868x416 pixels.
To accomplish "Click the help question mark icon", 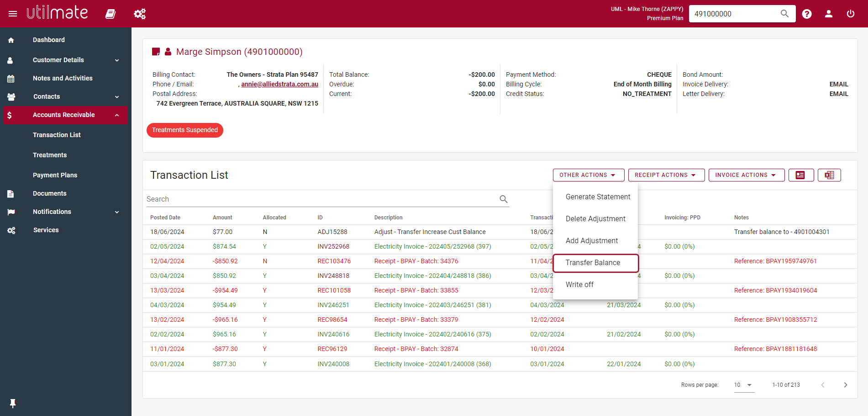I will [807, 14].
